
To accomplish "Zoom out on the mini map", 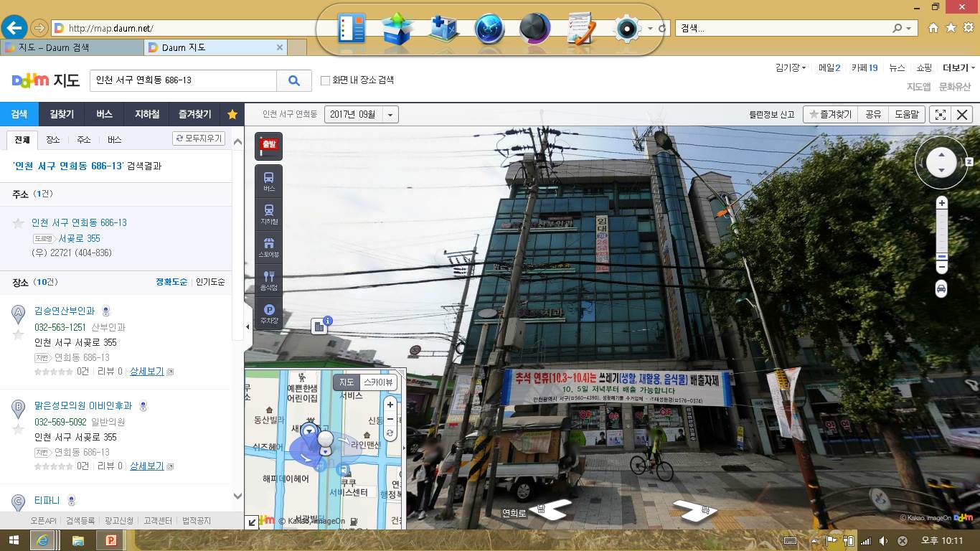I will 390,419.
